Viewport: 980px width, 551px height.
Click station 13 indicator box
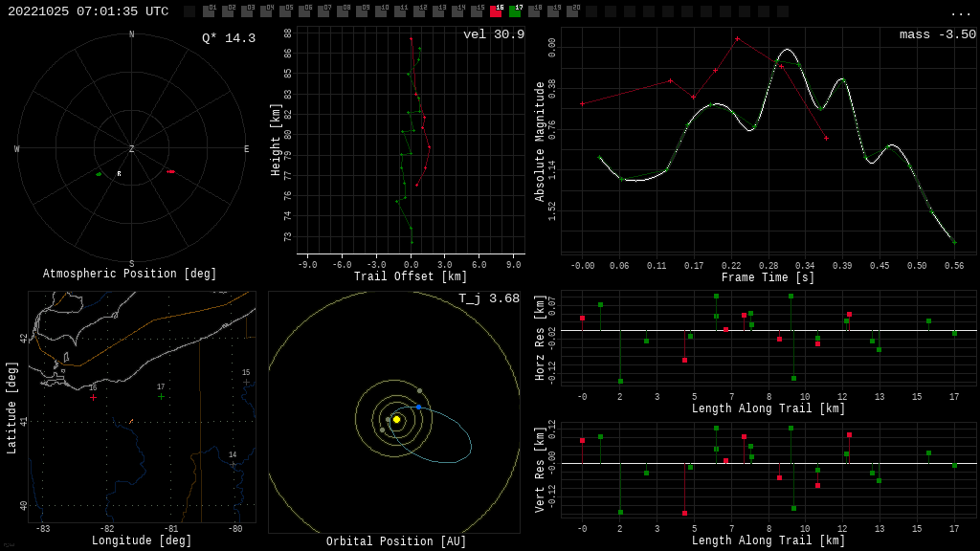tap(438, 11)
